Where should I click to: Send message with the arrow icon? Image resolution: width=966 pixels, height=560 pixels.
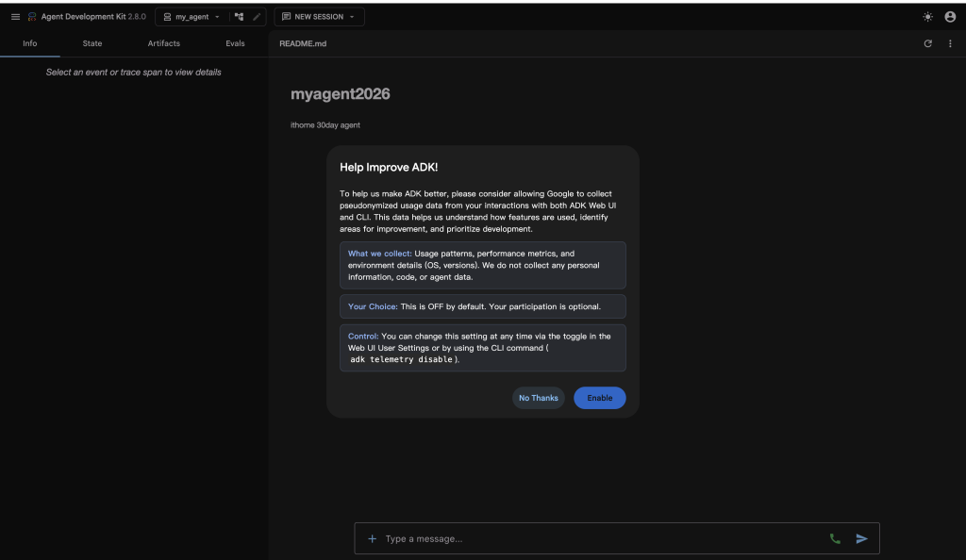point(862,538)
